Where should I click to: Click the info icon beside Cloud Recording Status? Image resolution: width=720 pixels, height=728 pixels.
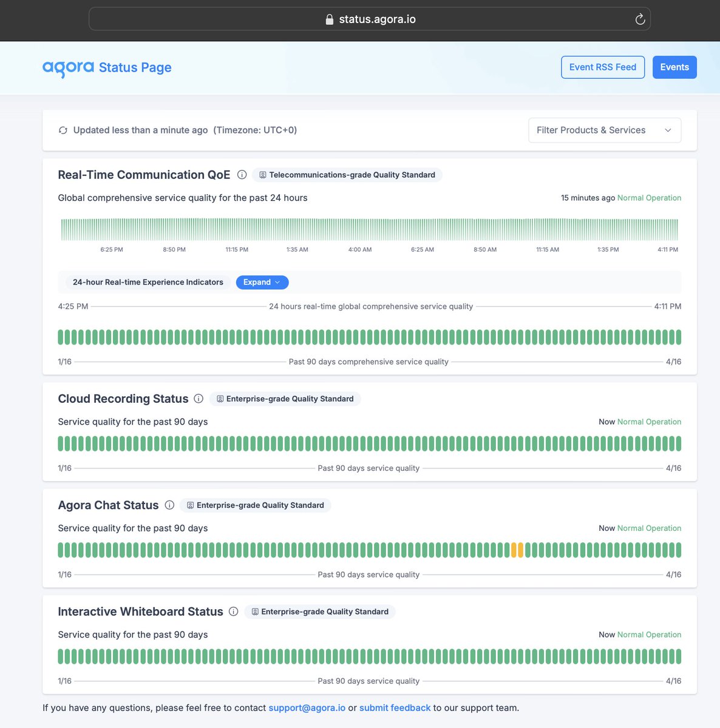coord(199,399)
